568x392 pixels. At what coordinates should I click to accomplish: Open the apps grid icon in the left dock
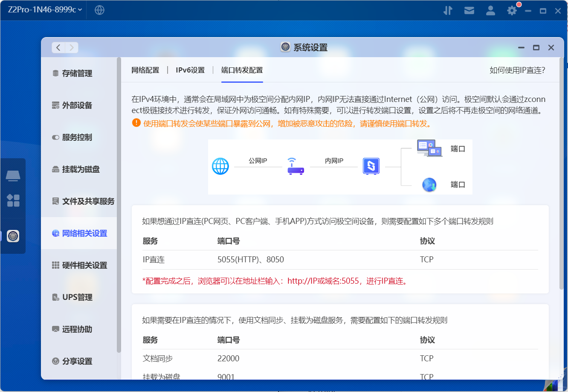point(13,200)
